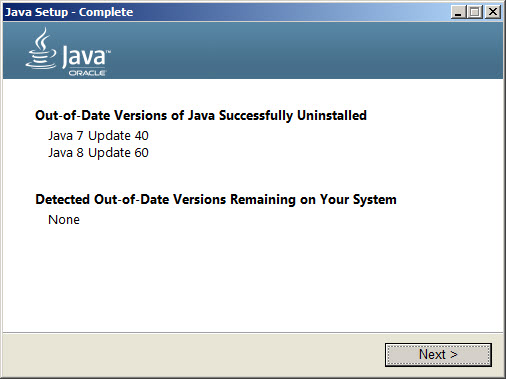The width and height of the screenshot is (506, 379).
Task: Select the Java 8 Update 60 entry
Action: tap(98, 153)
